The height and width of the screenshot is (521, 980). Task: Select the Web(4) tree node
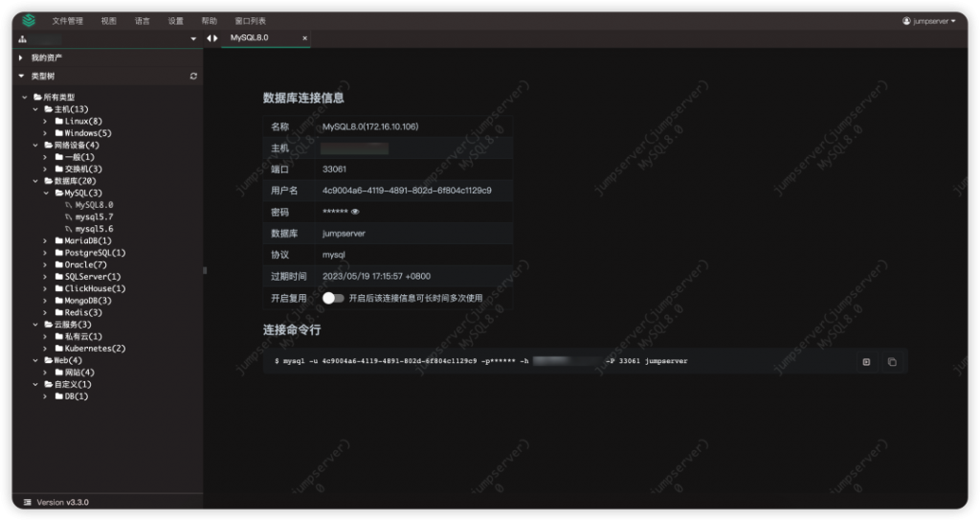point(68,360)
